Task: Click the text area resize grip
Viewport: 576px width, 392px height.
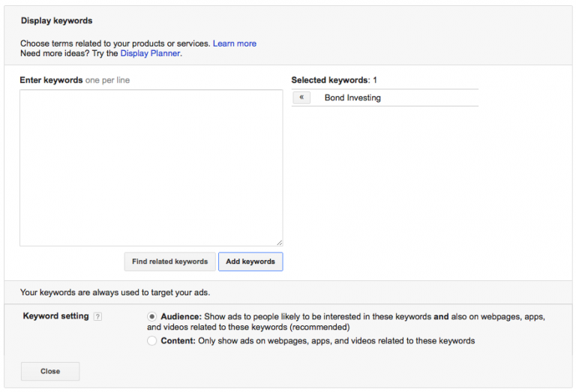Action: tap(279, 242)
